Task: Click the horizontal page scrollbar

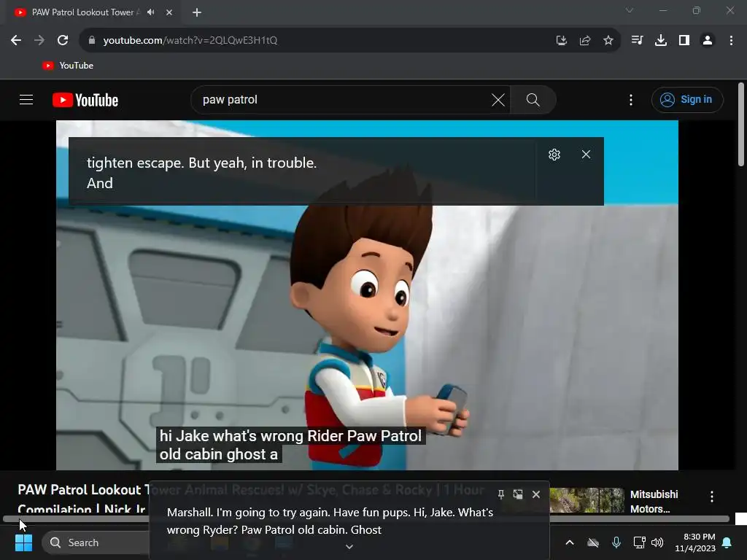Action: click(366, 518)
